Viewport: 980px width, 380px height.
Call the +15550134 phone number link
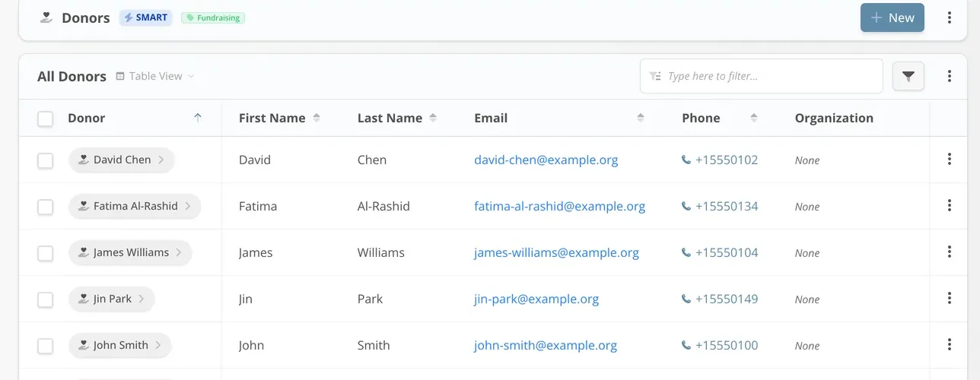[x=727, y=206]
